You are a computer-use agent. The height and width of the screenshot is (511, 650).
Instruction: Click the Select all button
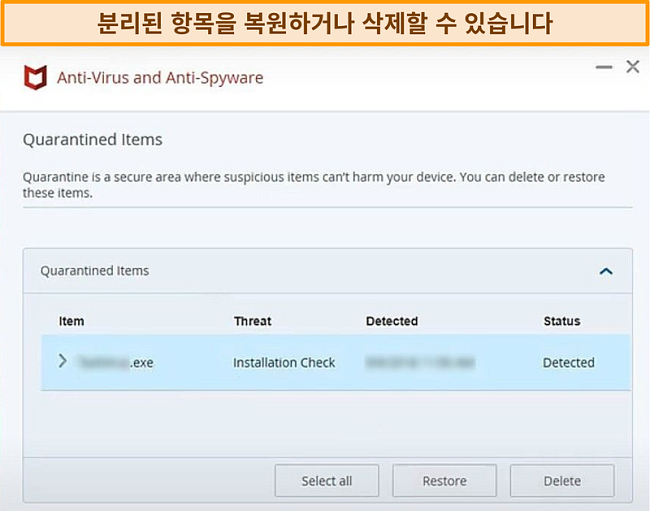point(327,481)
